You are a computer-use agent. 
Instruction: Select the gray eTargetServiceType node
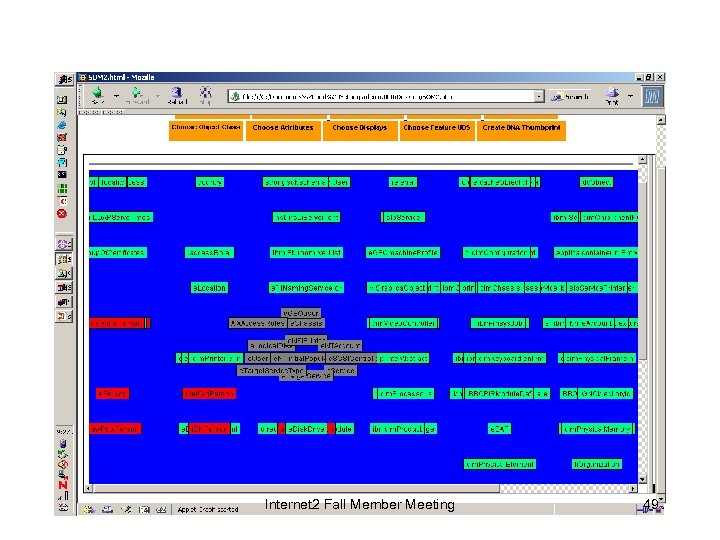271,370
